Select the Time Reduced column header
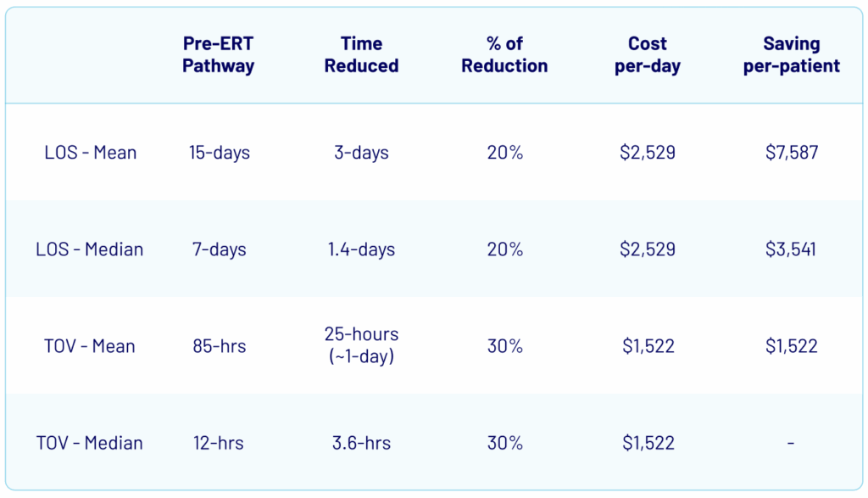868x498 pixels. click(361, 54)
